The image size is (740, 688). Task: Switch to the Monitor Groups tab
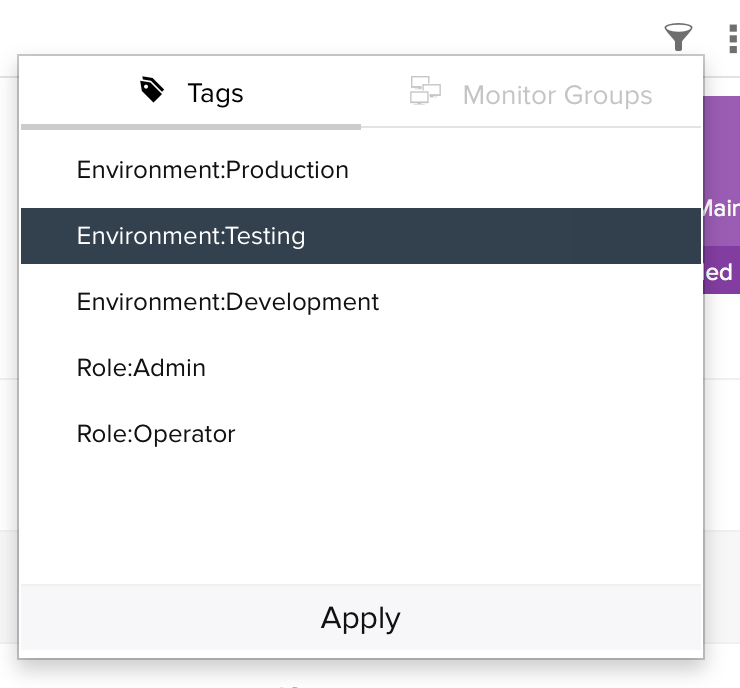point(557,96)
